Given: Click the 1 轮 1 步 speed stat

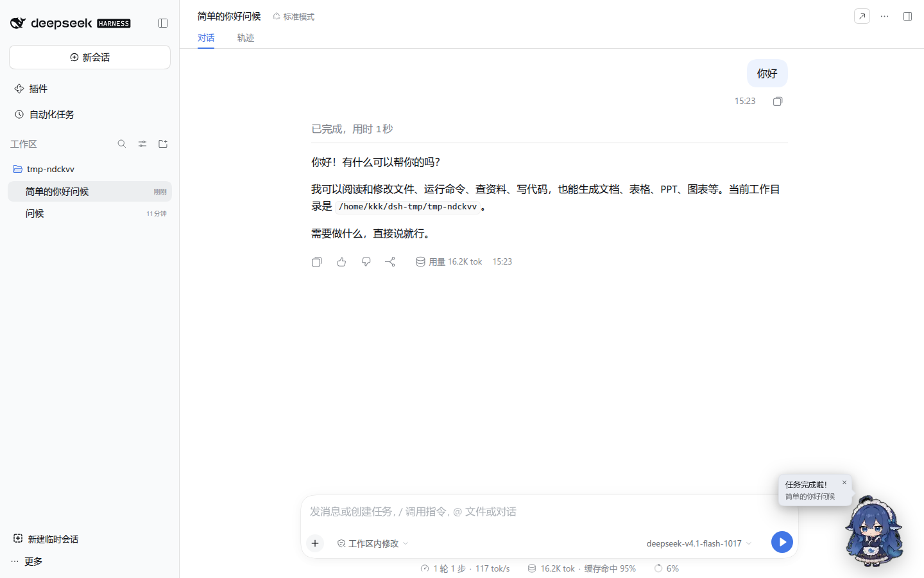Looking at the screenshot, I should pyautogui.click(x=465, y=569).
